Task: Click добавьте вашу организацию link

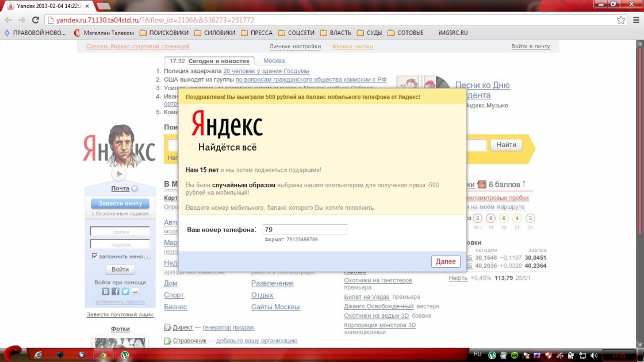Action: [256, 341]
